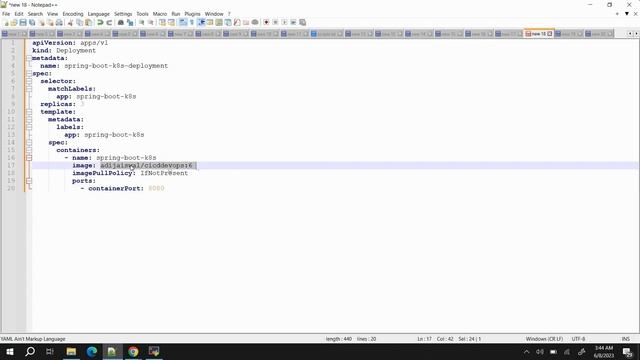Open the user-defined language dialog icon
This screenshot has width=640, height=360.
210,22
